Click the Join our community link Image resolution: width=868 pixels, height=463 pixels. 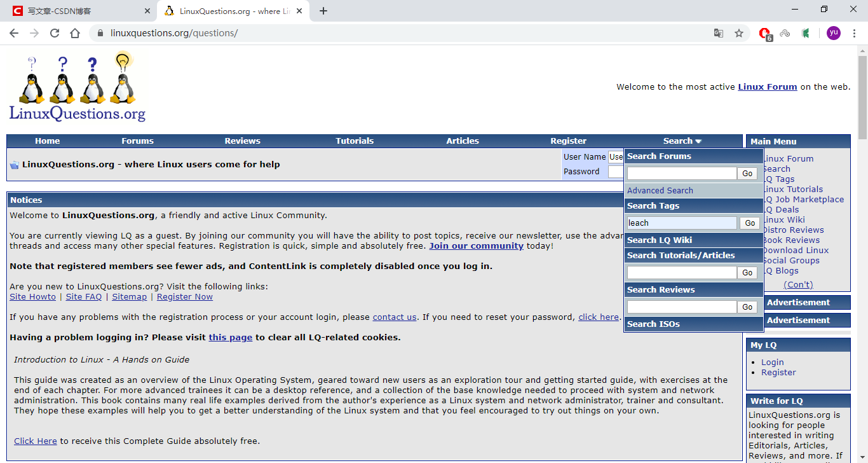point(476,245)
